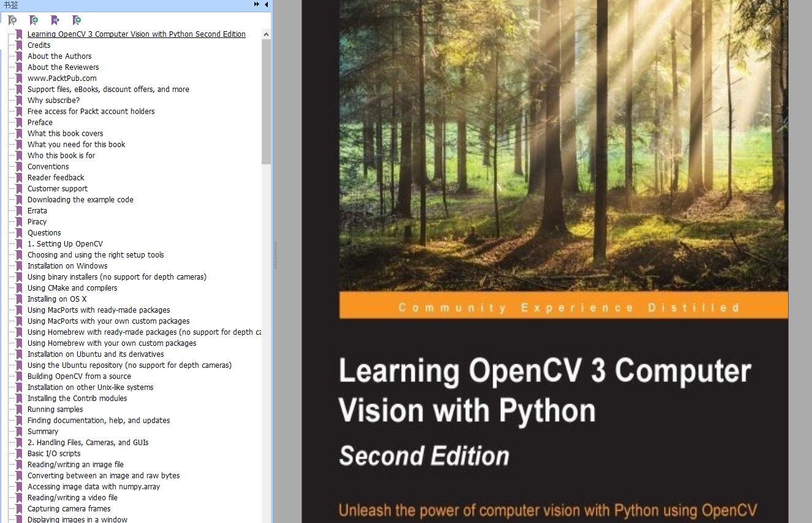Open Using MacPorts with ready-made packages
The height and width of the screenshot is (523, 812).
tap(99, 310)
